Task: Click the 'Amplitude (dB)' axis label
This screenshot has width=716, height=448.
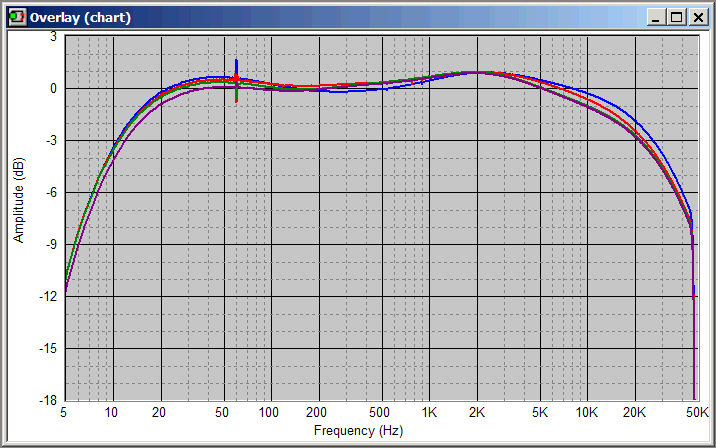Action: (x=18, y=200)
